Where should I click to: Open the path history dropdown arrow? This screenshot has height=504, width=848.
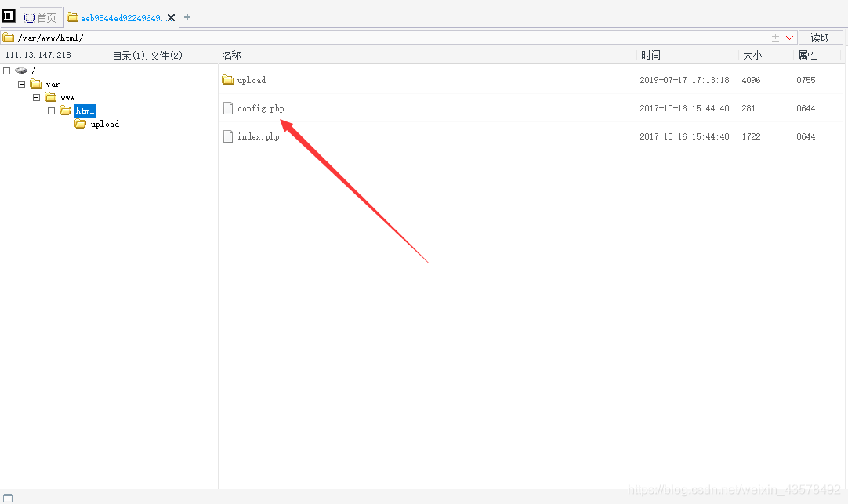coord(789,38)
